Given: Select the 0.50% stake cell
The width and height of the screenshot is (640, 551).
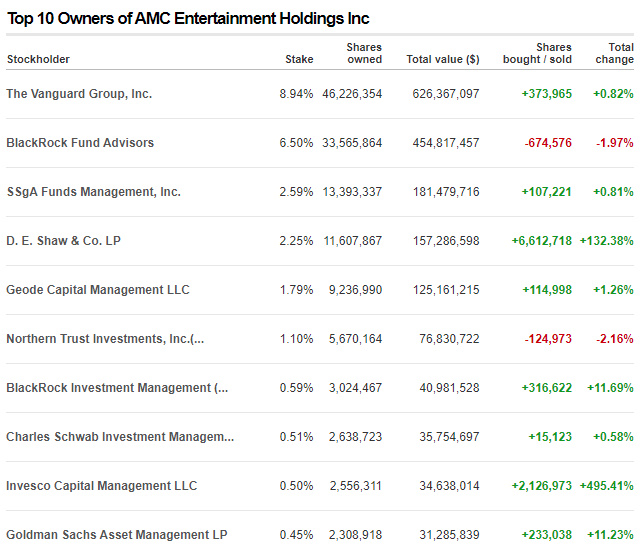Looking at the screenshot, I should [296, 486].
